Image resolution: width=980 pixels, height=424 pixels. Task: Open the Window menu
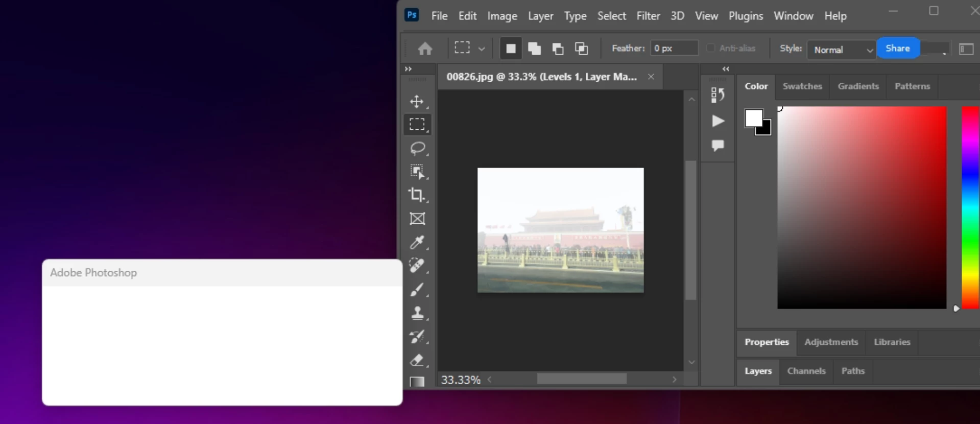[793, 16]
